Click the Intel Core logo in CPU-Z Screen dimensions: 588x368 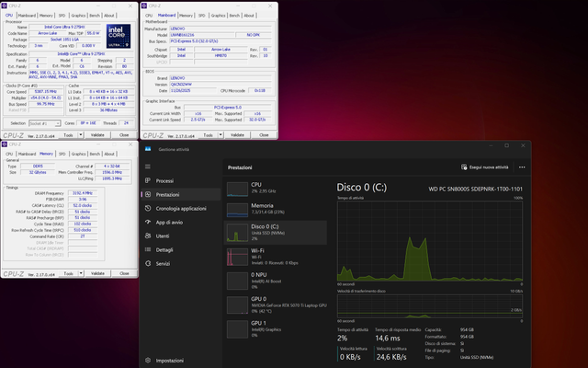pyautogui.click(x=119, y=36)
